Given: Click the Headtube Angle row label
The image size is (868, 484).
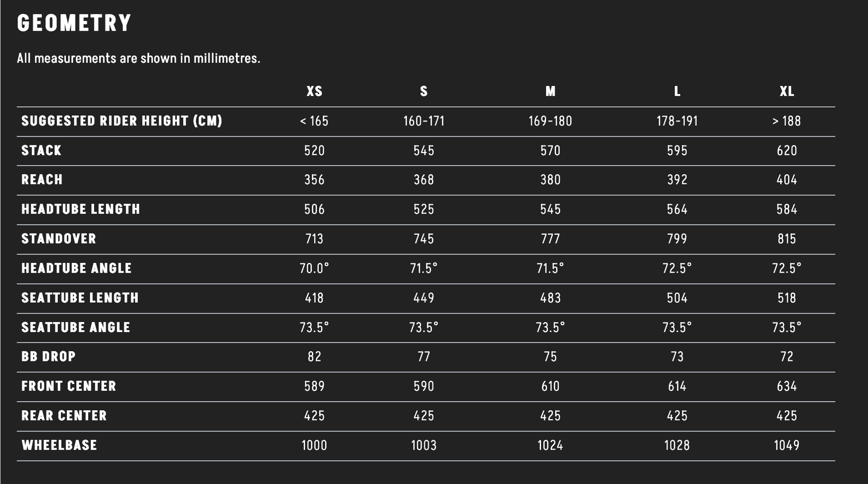Looking at the screenshot, I should (x=76, y=268).
